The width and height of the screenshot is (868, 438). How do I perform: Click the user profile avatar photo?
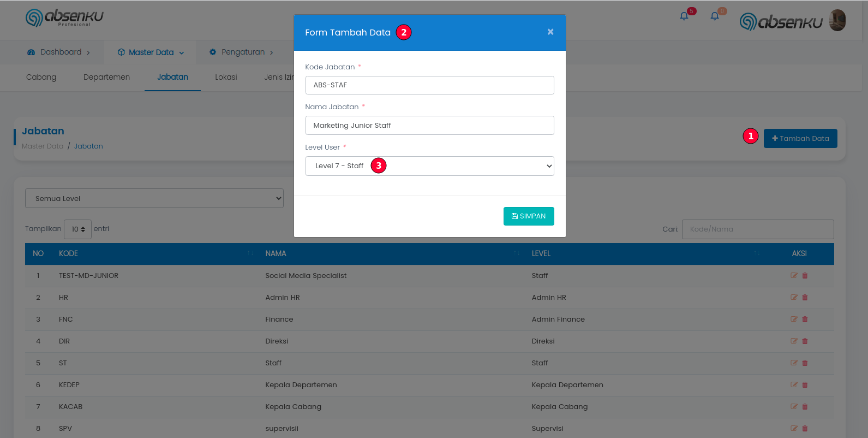click(x=837, y=21)
